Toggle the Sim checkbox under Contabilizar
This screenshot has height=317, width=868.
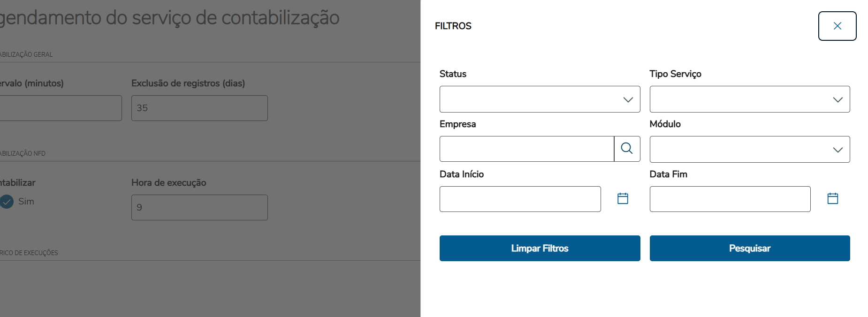click(7, 202)
